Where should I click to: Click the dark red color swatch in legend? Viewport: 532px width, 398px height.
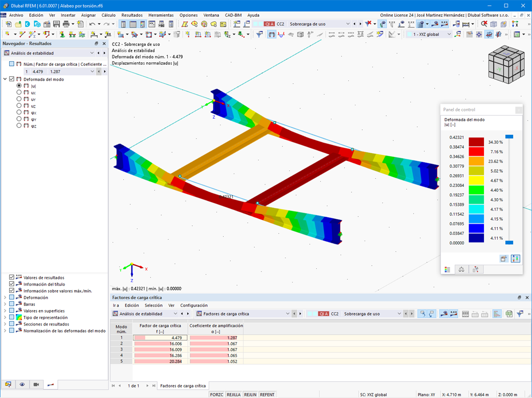point(476,142)
